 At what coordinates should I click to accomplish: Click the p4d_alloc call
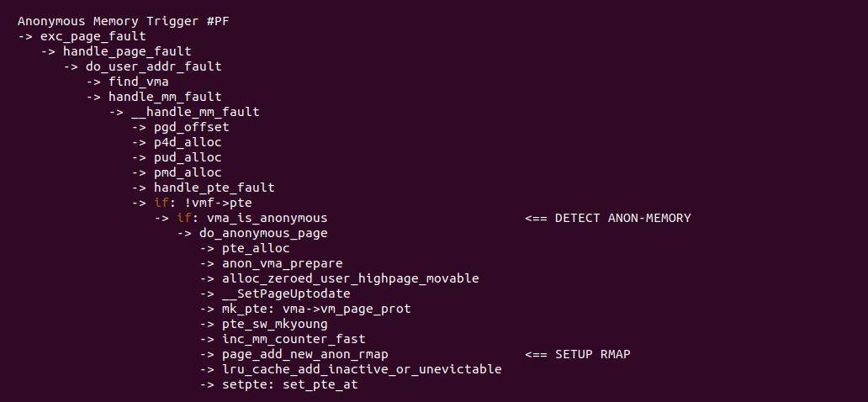pos(188,142)
